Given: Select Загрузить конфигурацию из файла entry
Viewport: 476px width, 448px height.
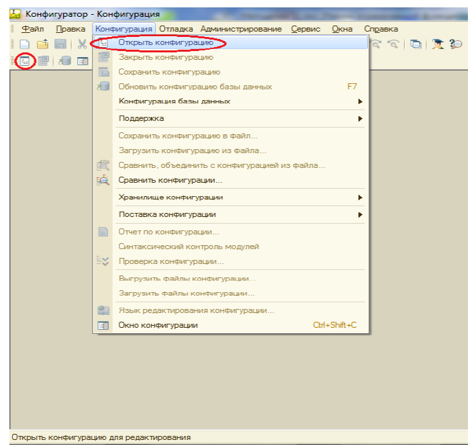Looking at the screenshot, I should tap(231, 150).
